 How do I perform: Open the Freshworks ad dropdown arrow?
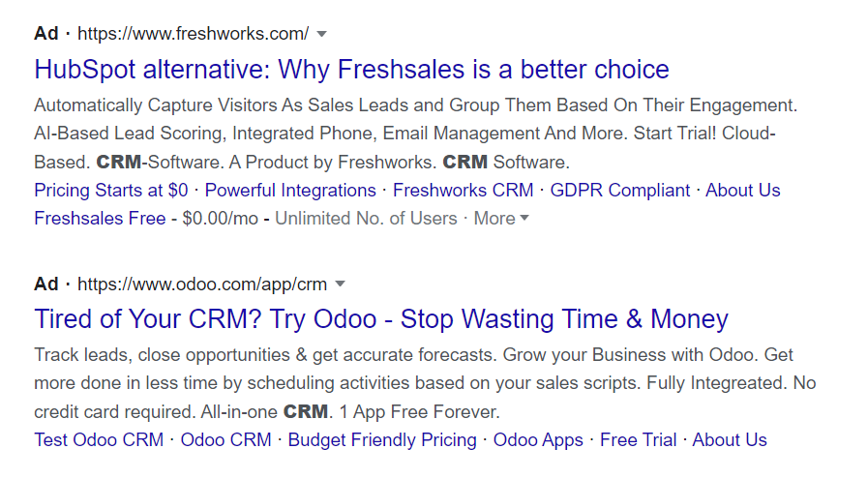coord(322,34)
